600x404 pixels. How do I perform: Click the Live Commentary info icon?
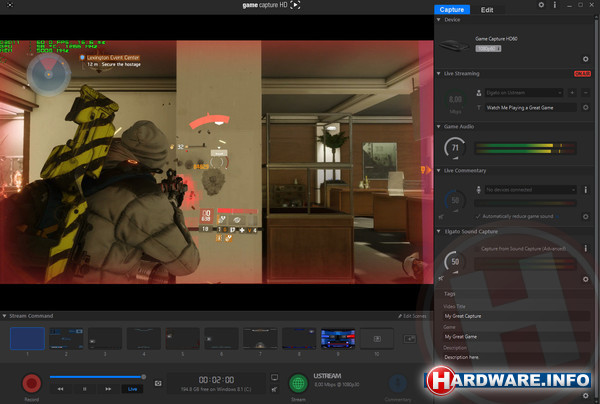585,190
